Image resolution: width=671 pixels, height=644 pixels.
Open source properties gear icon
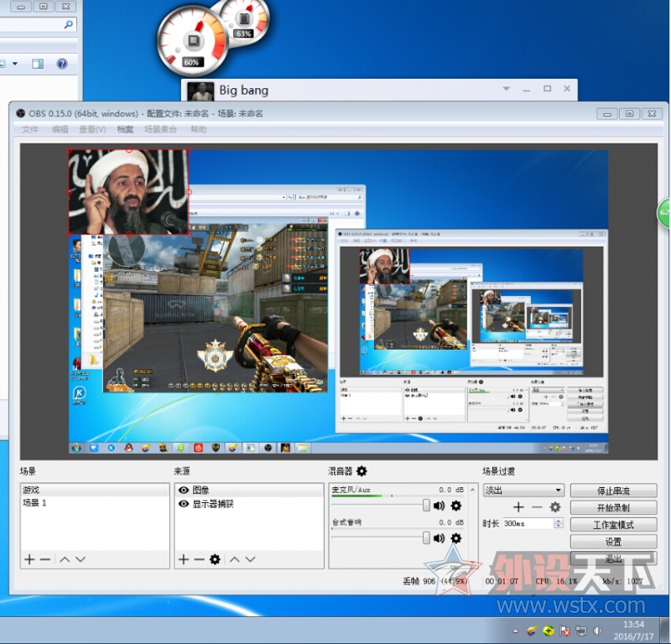[215, 559]
